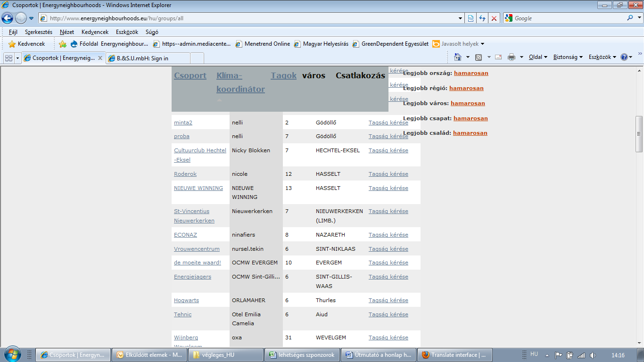Open the Hogwarts group link
Screen dimensions: 644x362
point(186,300)
